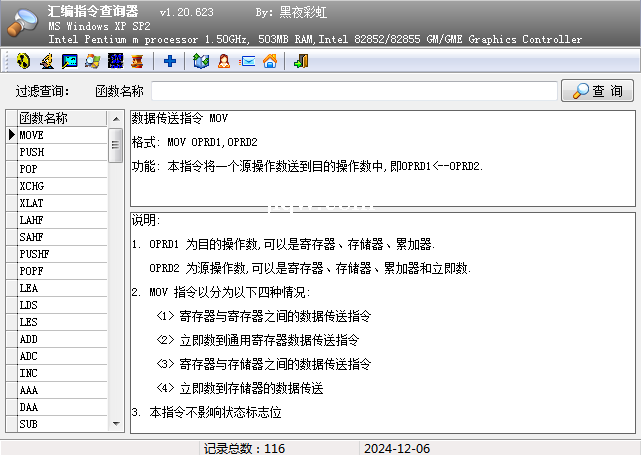Viewport: 641px width, 456px height.
Task: Click the blue plus icon
Action: [170, 62]
